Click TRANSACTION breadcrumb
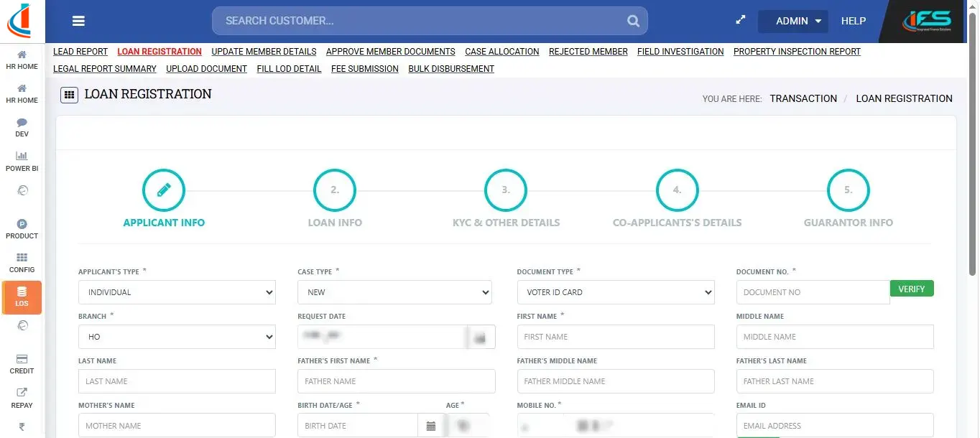The height and width of the screenshot is (438, 980). coord(803,98)
